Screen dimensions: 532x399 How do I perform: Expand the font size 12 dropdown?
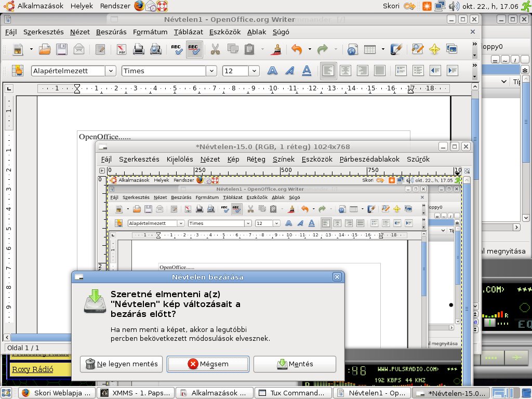(254, 71)
